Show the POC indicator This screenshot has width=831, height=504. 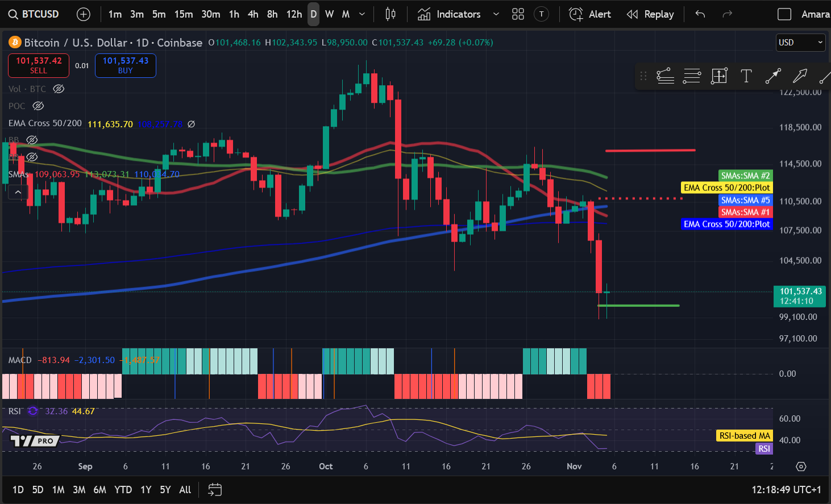pyautogui.click(x=38, y=106)
